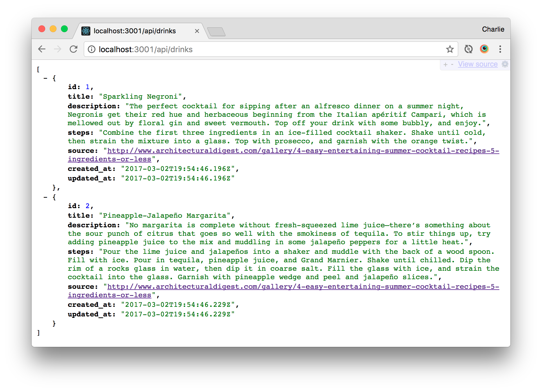Image resolution: width=542 pixels, height=392 pixels.
Task: Click the forward navigation arrow
Action: pos(57,49)
